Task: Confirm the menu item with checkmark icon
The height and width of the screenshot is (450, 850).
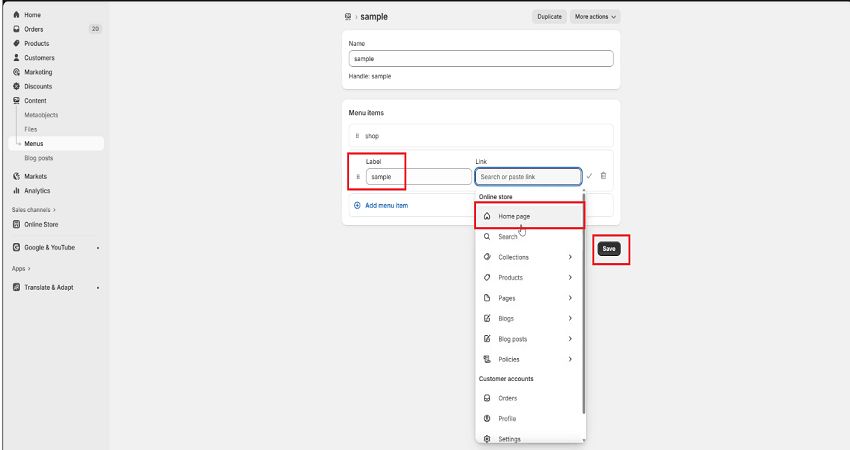Action: tap(589, 176)
